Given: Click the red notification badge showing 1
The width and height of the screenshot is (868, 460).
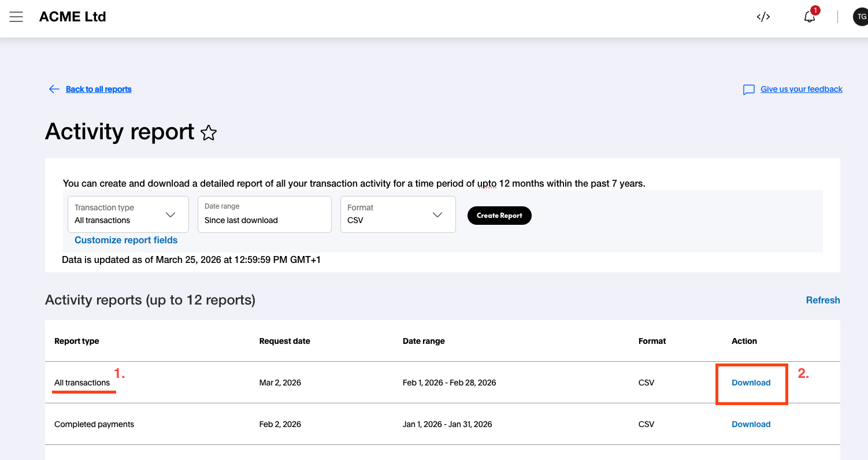Looking at the screenshot, I should tap(815, 10).
